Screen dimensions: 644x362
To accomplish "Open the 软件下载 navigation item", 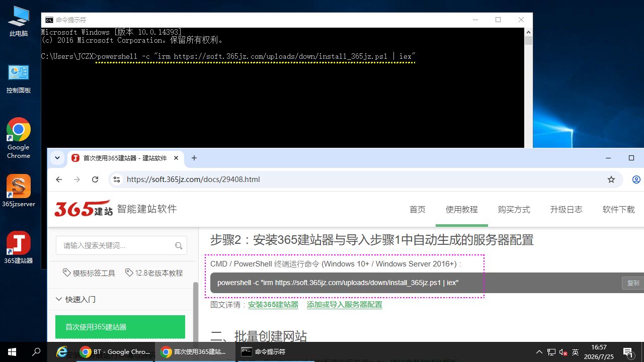I will 619,209.
